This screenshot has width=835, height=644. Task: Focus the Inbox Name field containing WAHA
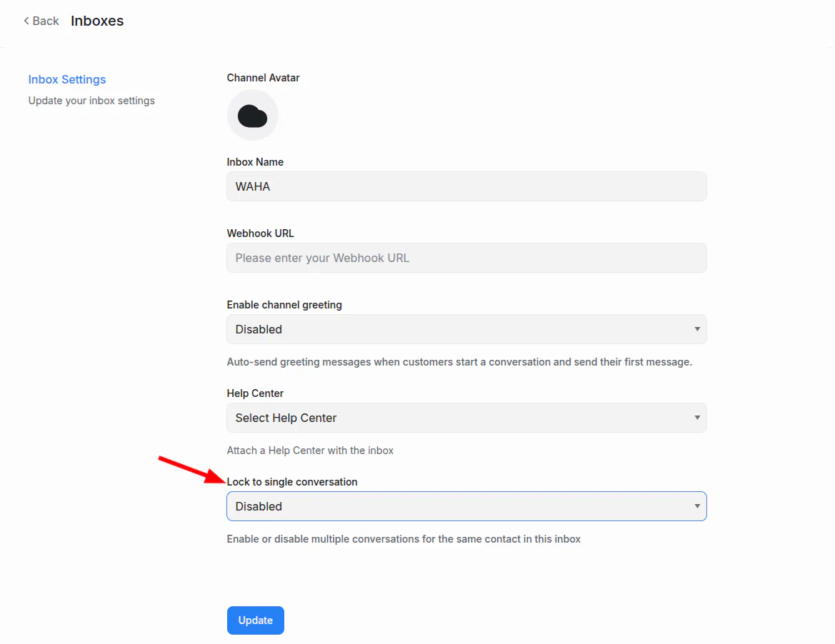pyautogui.click(x=466, y=186)
